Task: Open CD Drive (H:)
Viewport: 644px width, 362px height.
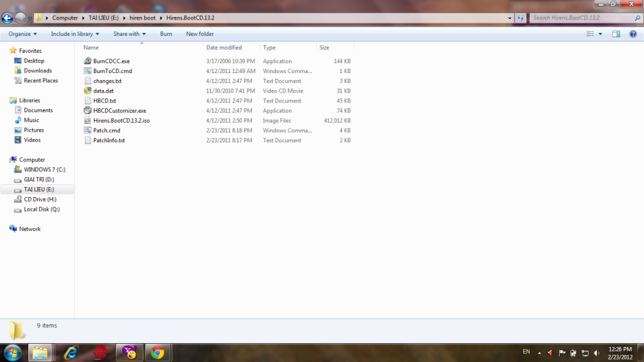Action: pos(40,200)
